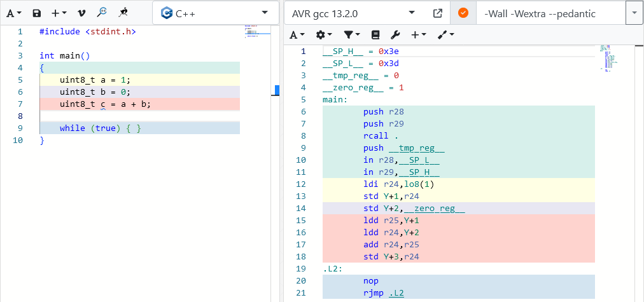Image resolution: width=644 pixels, height=302 pixels.
Task: Open the compiler output gear options
Action: click(x=324, y=34)
